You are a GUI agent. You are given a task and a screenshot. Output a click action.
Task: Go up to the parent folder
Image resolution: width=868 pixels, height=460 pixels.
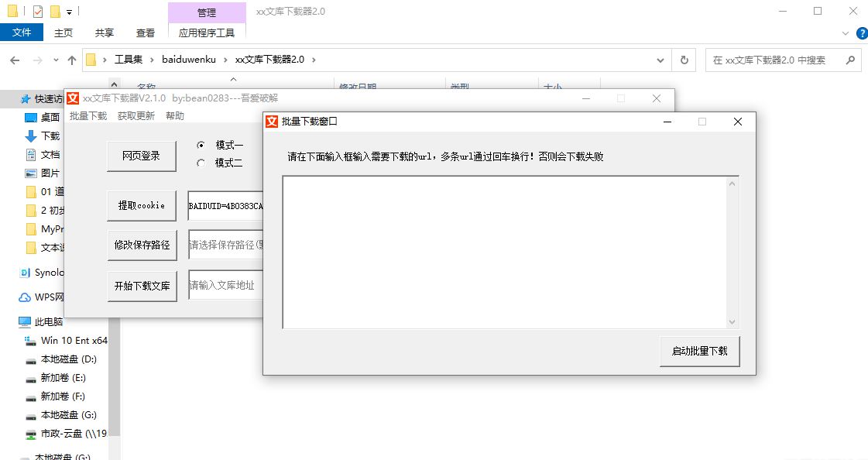tap(71, 59)
